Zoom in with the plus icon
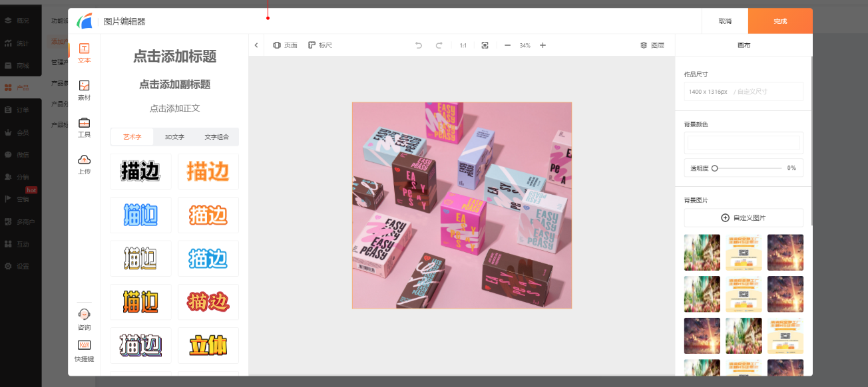868x387 pixels. (542, 45)
